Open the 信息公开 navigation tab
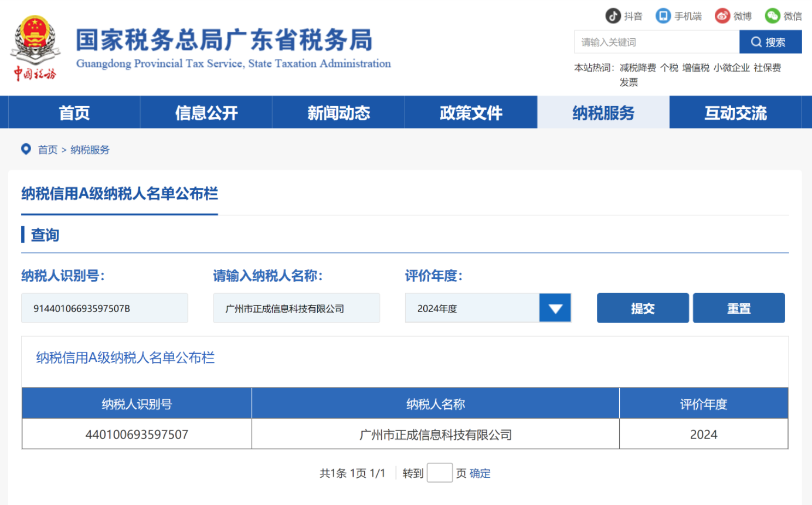 click(206, 113)
